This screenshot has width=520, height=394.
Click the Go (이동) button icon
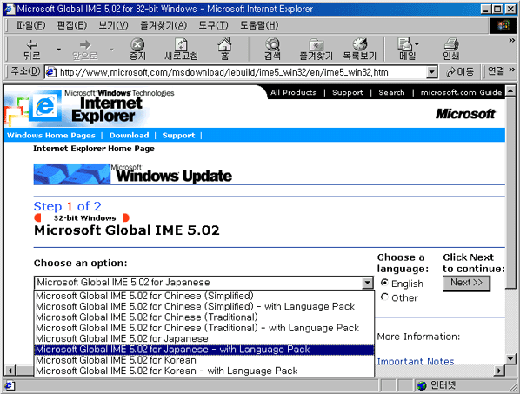(460, 72)
